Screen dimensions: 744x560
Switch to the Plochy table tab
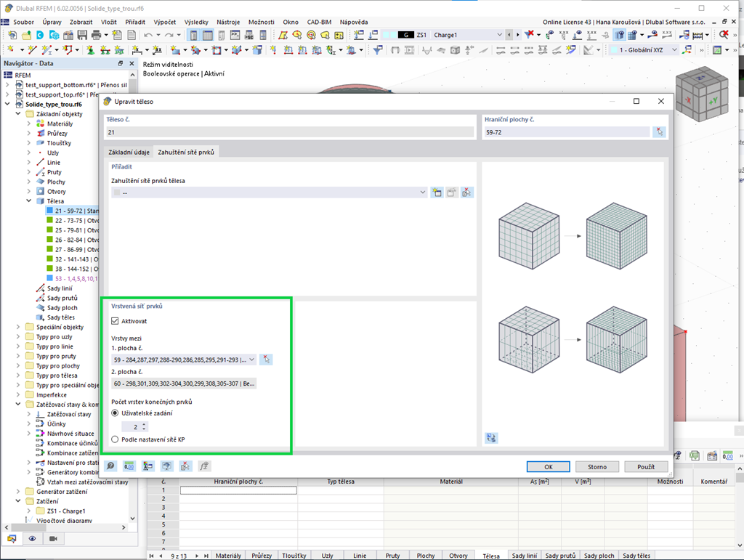426,555
